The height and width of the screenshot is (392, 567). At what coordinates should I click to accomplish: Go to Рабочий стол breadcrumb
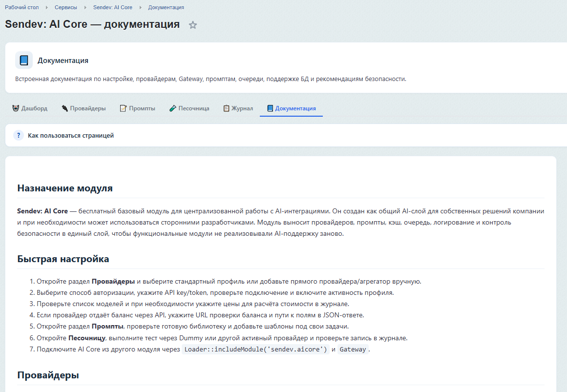pos(21,7)
